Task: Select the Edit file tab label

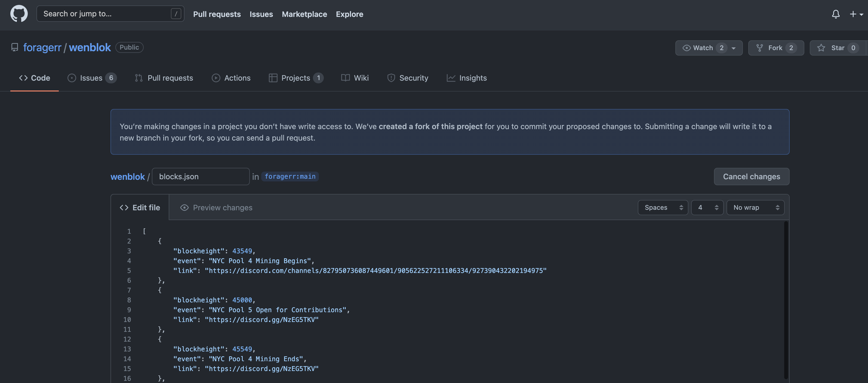Action: click(x=146, y=208)
